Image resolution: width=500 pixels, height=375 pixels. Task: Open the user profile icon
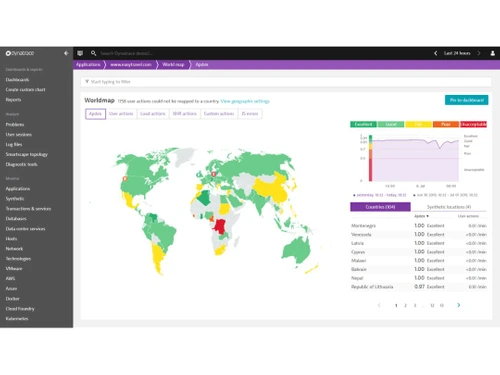[492, 53]
